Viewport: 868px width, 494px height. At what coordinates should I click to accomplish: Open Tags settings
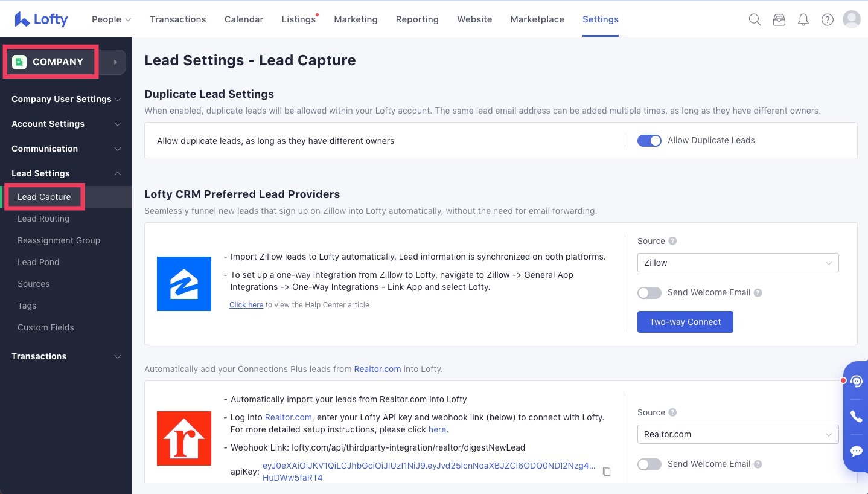point(27,306)
